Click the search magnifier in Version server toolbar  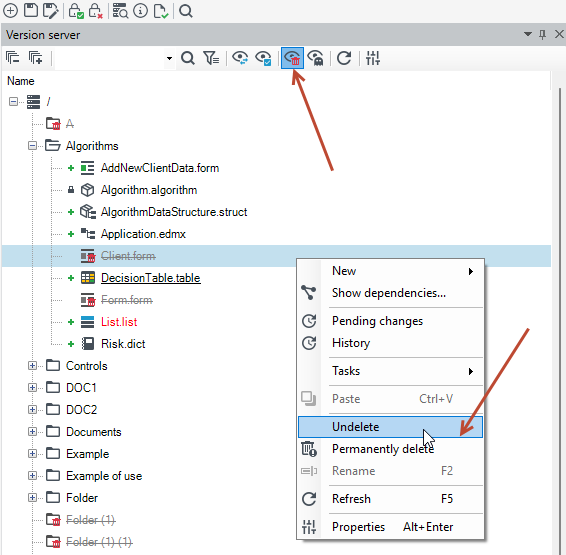pyautogui.click(x=188, y=58)
